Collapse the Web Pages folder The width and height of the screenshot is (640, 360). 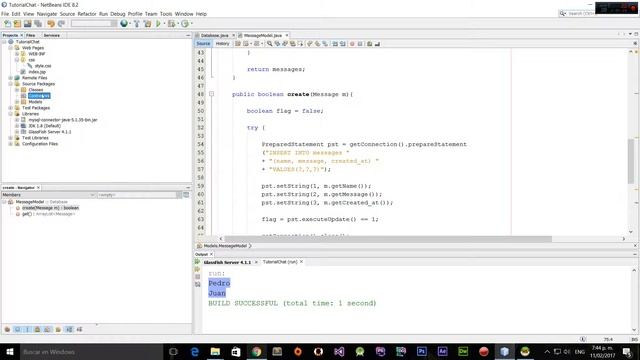[x=11, y=48]
